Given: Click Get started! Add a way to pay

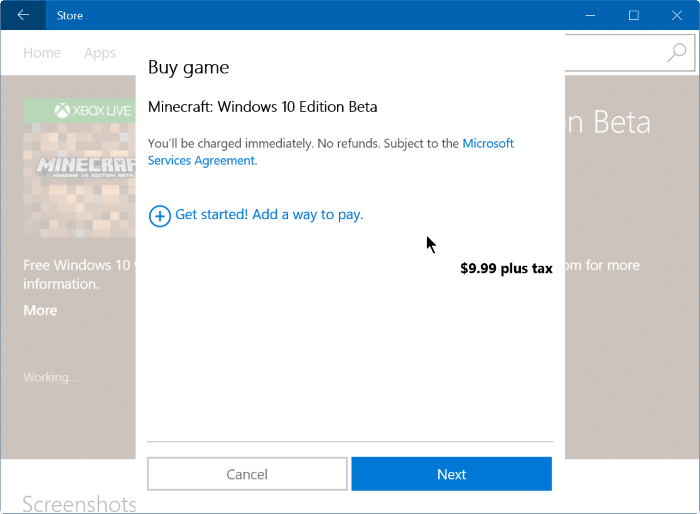Looking at the screenshot, I should tap(269, 215).
